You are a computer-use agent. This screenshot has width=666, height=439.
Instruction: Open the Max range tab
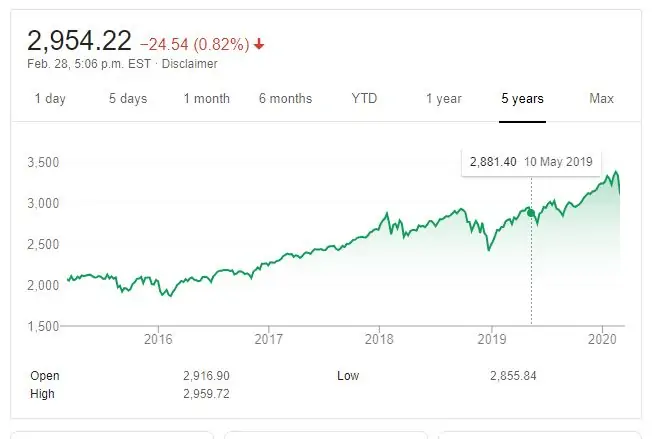pyautogui.click(x=601, y=98)
